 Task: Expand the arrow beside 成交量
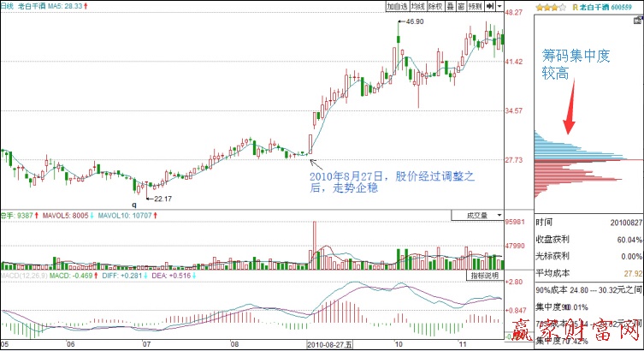496,216
